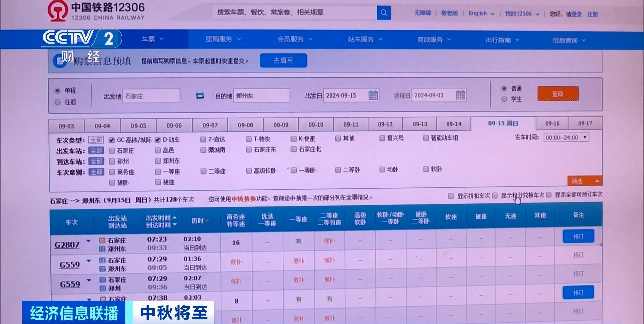Click the 出发地 石家庄 input field
644x324 pixels.
151,96
